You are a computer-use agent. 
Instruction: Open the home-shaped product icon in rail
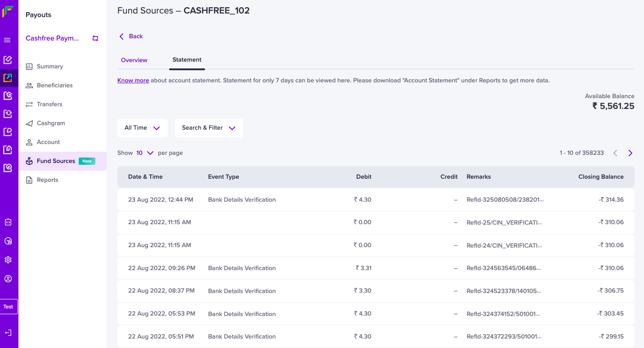8,150
